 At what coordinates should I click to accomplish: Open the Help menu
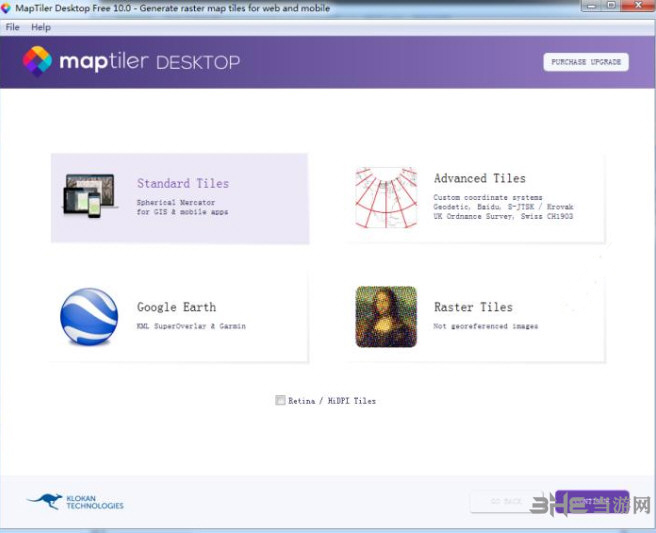41,27
